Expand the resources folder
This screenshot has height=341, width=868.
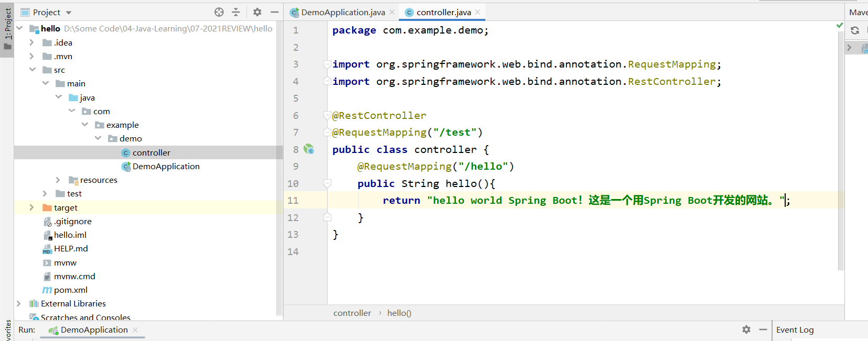(58, 180)
